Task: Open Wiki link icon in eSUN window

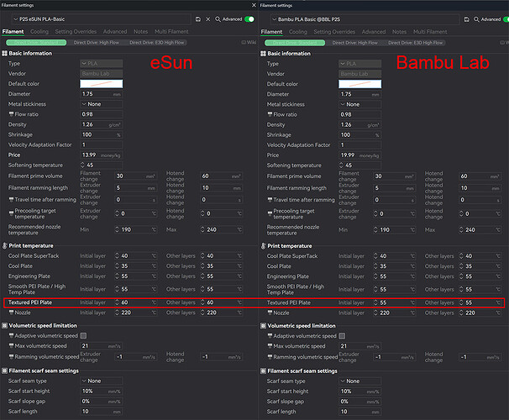Action: click(244, 42)
